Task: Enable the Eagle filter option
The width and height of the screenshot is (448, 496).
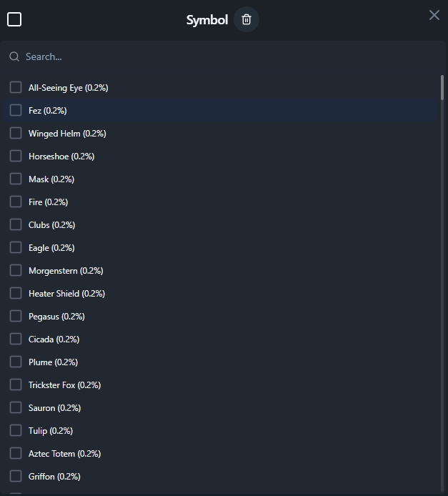Action: [16, 247]
